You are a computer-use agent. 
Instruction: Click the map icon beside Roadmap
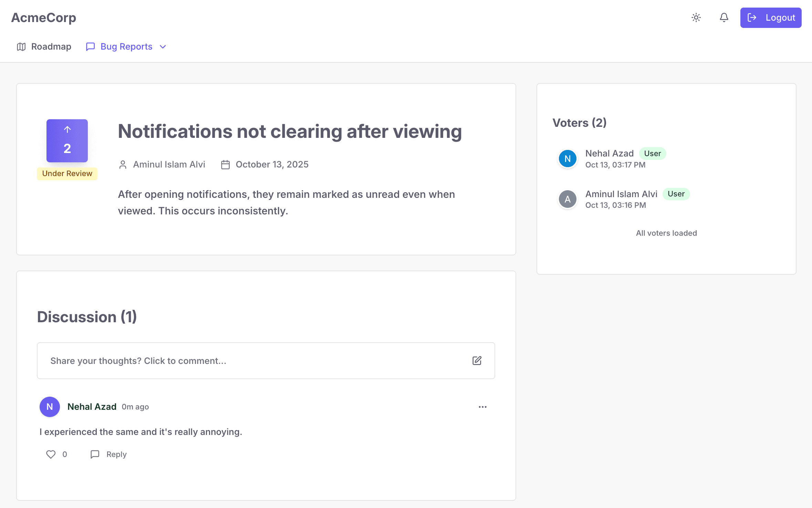21,47
